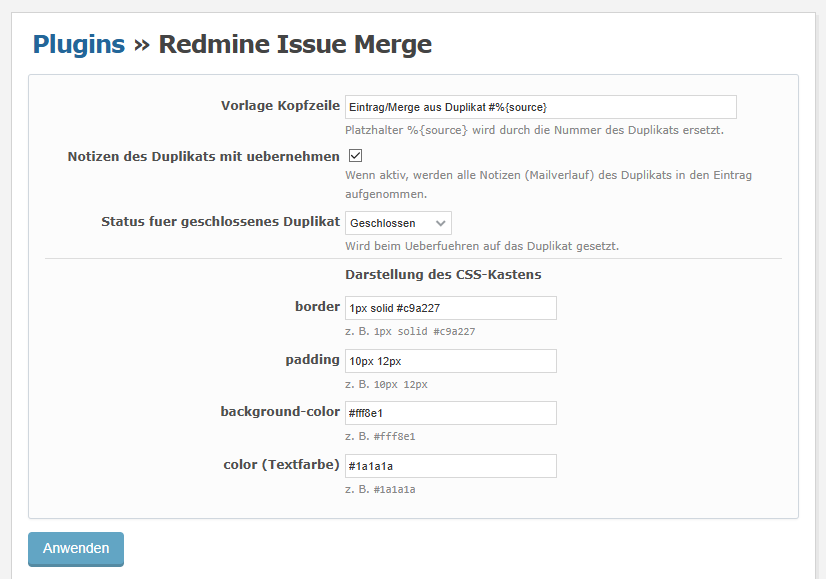Click the hint 'z. B. #1a1a1a'
This screenshot has height=579, width=826.
(380, 489)
